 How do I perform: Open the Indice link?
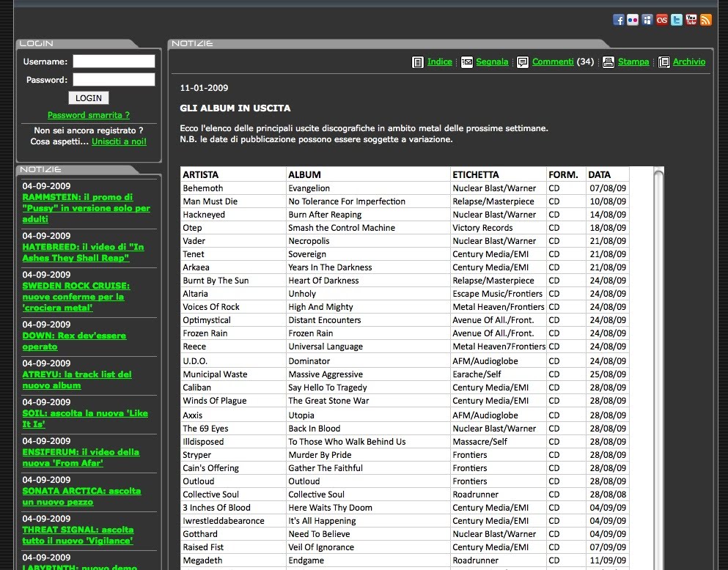pyautogui.click(x=440, y=62)
